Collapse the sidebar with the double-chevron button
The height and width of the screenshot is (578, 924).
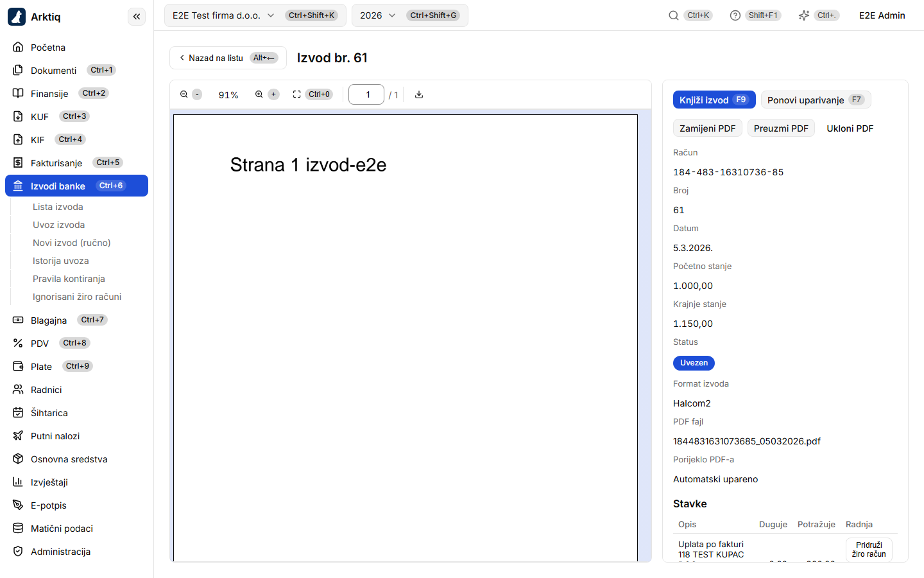point(137,17)
